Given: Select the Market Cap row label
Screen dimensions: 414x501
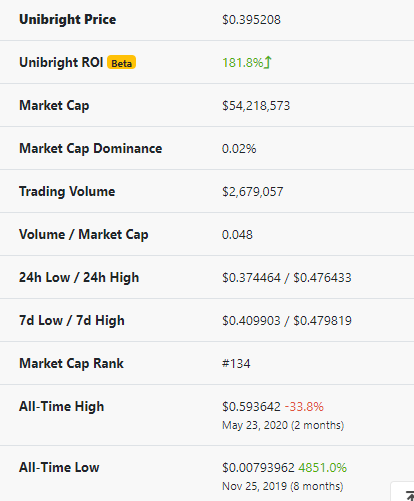Looking at the screenshot, I should [x=54, y=106].
